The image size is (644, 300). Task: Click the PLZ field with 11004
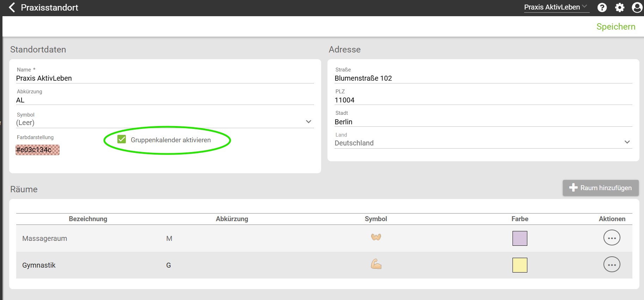(x=483, y=100)
